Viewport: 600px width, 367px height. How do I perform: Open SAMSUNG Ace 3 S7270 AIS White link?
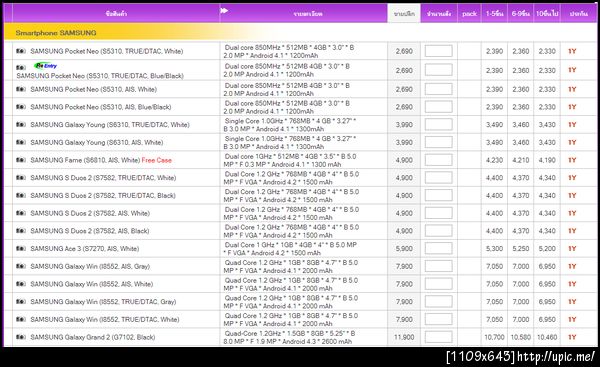tap(85, 248)
